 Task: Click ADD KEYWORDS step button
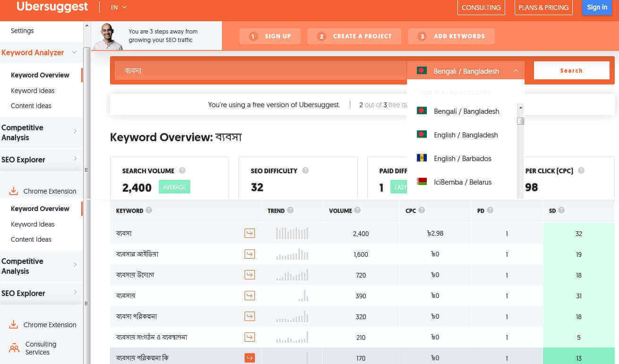pyautogui.click(x=451, y=36)
